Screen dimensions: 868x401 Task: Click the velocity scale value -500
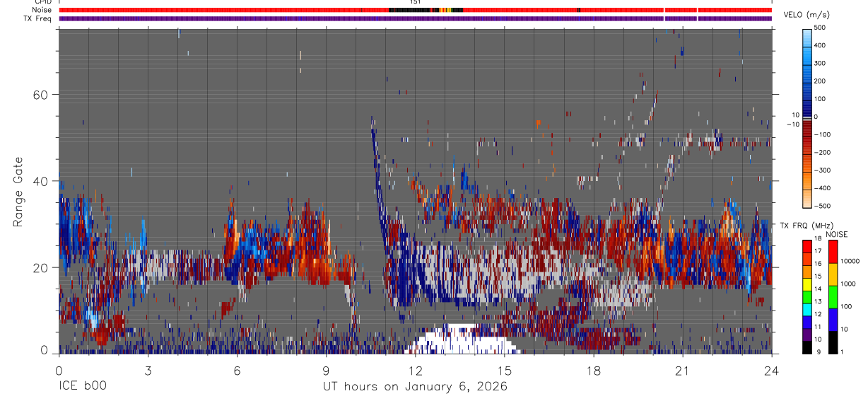coord(823,206)
